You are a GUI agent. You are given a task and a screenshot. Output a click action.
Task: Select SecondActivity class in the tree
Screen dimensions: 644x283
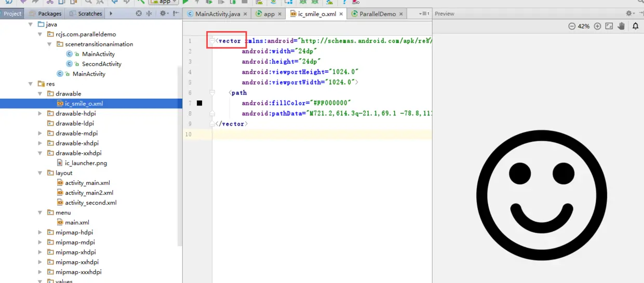(x=102, y=64)
